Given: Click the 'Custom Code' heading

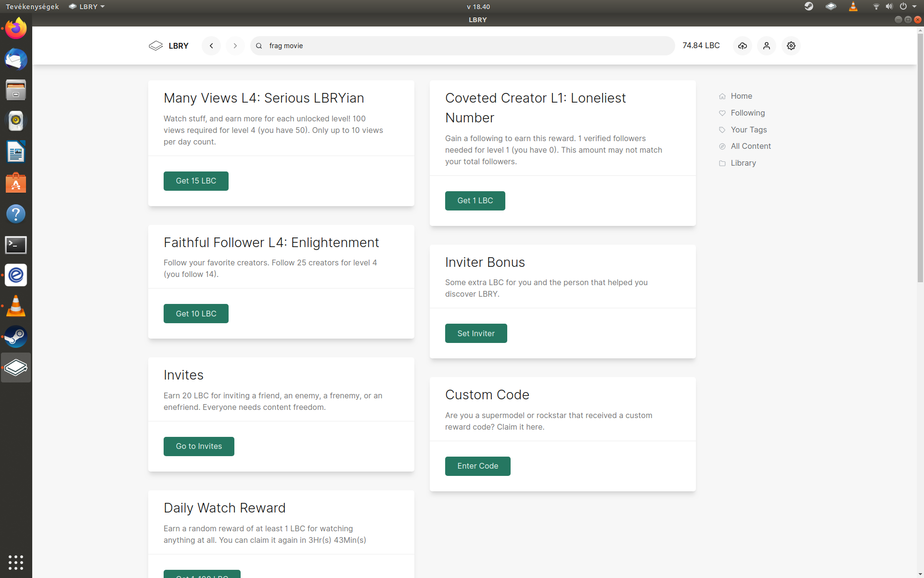Looking at the screenshot, I should tap(487, 395).
